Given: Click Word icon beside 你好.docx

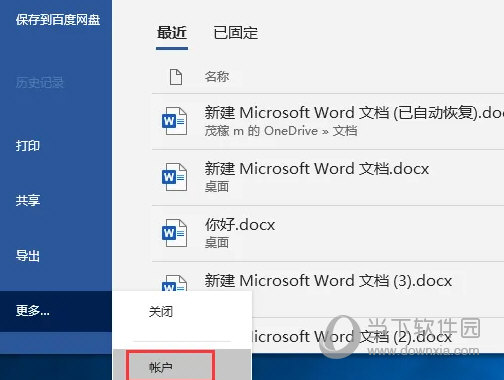Looking at the screenshot, I should click(x=174, y=233).
